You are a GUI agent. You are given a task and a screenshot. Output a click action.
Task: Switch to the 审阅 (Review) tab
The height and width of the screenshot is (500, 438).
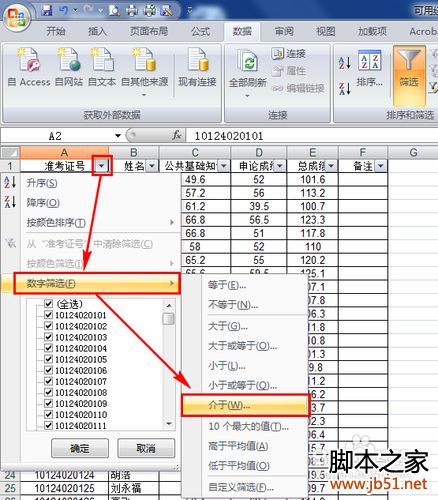(284, 31)
